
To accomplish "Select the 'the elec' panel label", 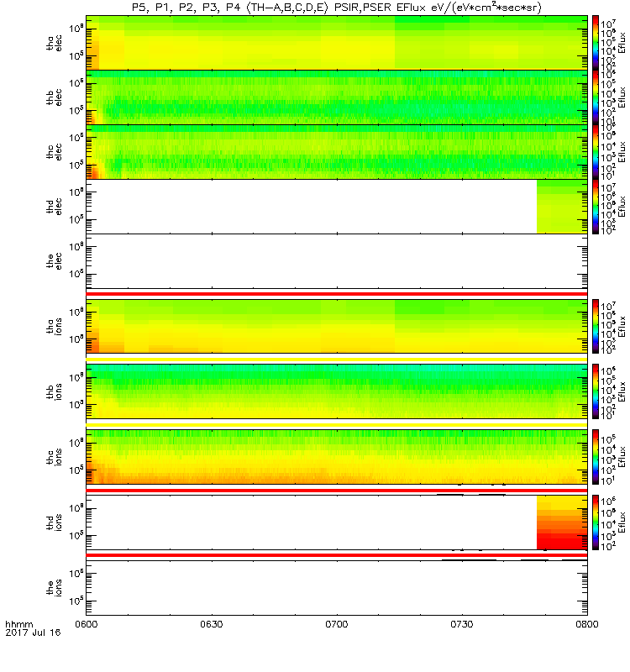I will (55, 261).
